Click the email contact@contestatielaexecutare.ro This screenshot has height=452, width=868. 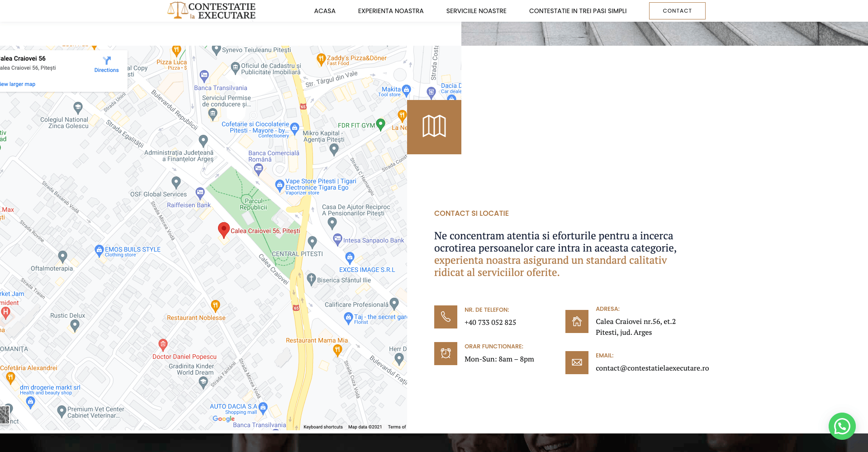pyautogui.click(x=652, y=368)
